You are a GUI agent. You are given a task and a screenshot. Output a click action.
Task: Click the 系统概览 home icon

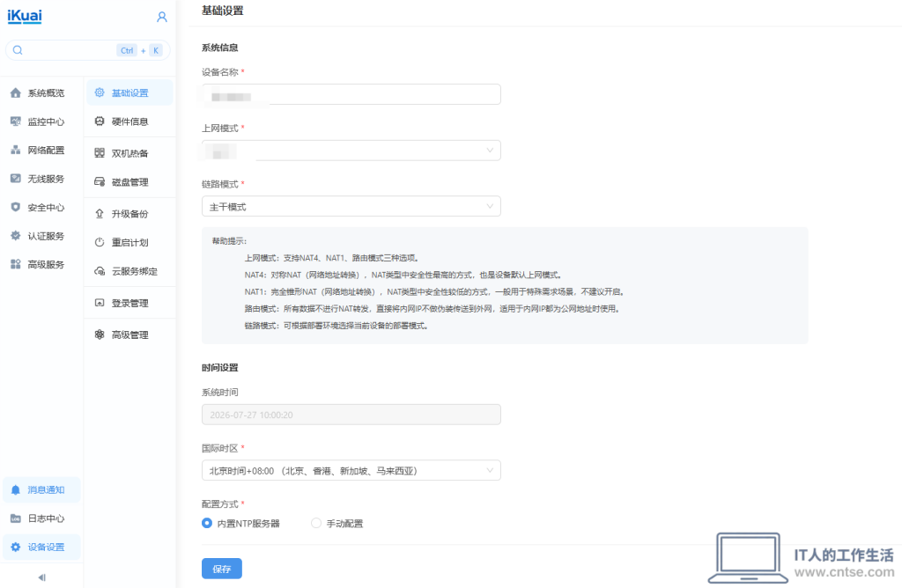(x=16, y=92)
